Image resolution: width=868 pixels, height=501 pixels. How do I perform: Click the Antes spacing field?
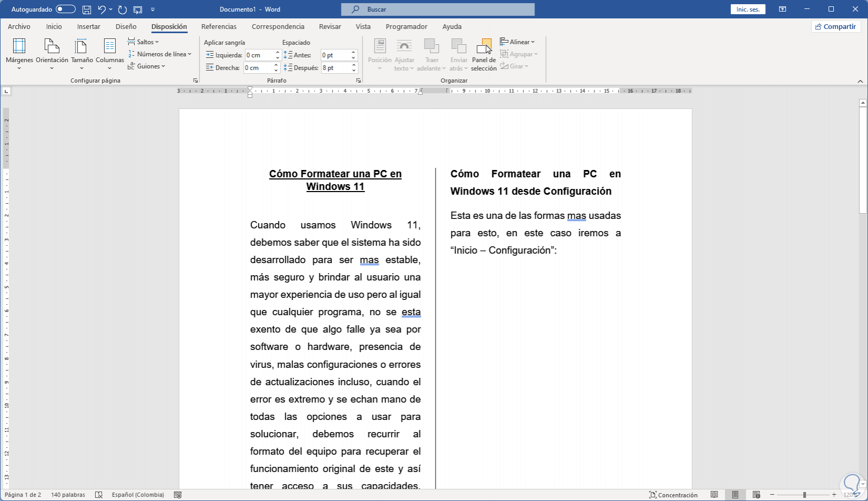tap(335, 55)
